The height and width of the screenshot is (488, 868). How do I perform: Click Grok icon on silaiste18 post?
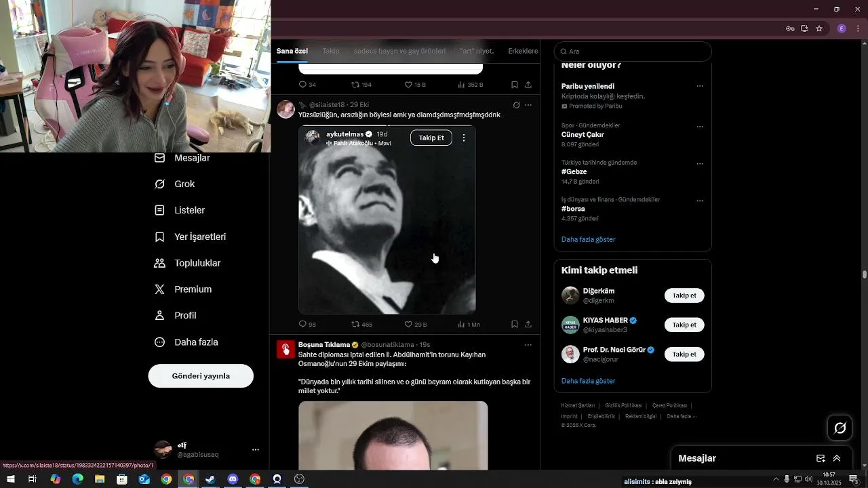tap(516, 105)
